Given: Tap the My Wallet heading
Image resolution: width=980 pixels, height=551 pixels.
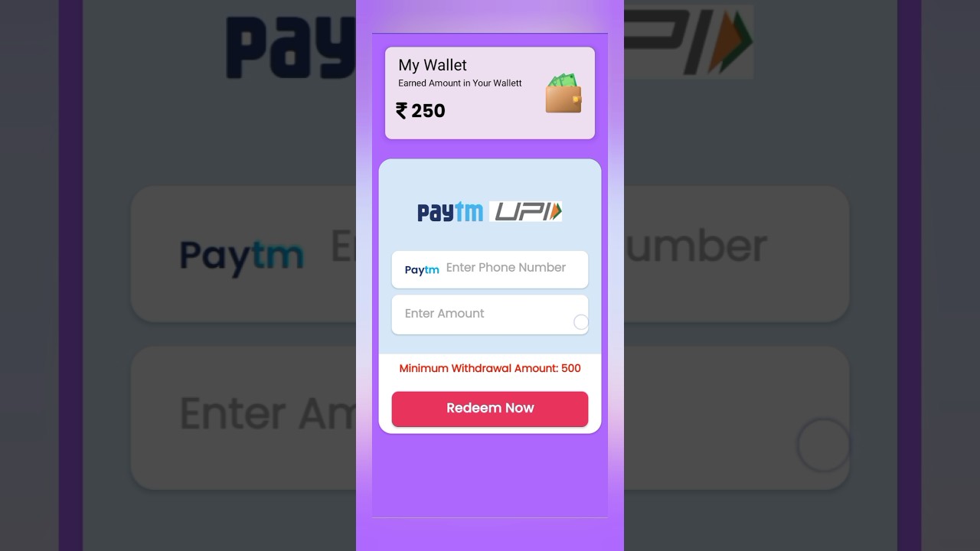Looking at the screenshot, I should click(433, 65).
